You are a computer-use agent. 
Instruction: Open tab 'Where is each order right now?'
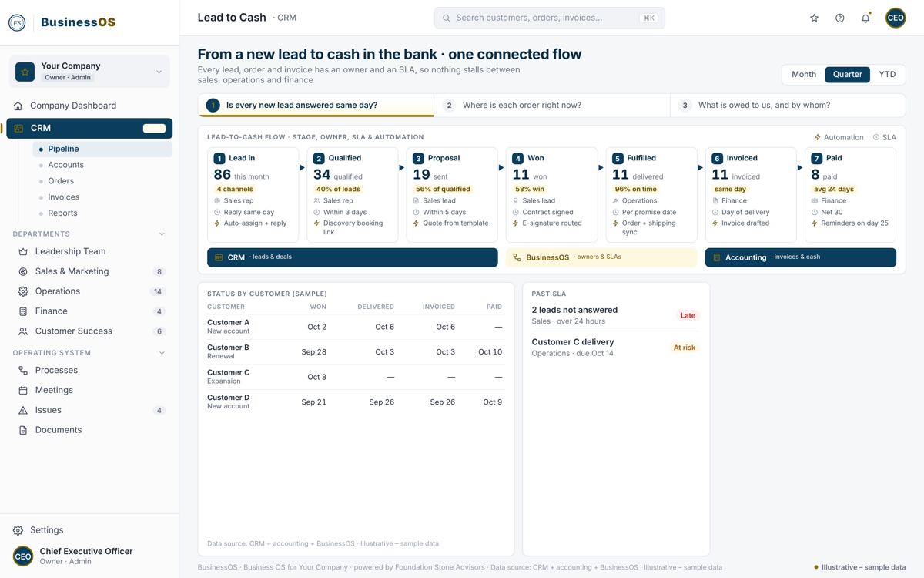click(x=552, y=106)
